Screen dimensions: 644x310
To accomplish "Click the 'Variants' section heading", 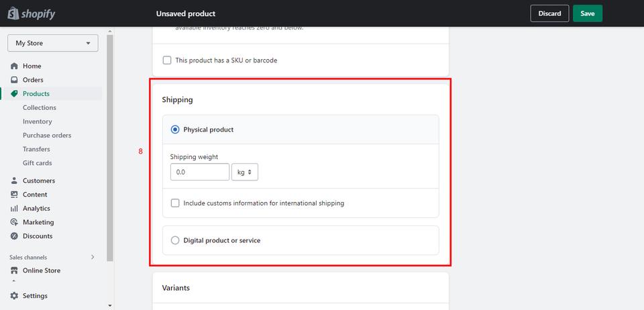I will point(176,288).
